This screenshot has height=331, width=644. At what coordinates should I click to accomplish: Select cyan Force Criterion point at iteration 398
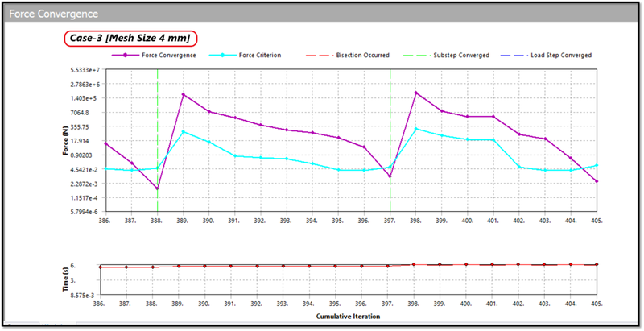point(415,129)
